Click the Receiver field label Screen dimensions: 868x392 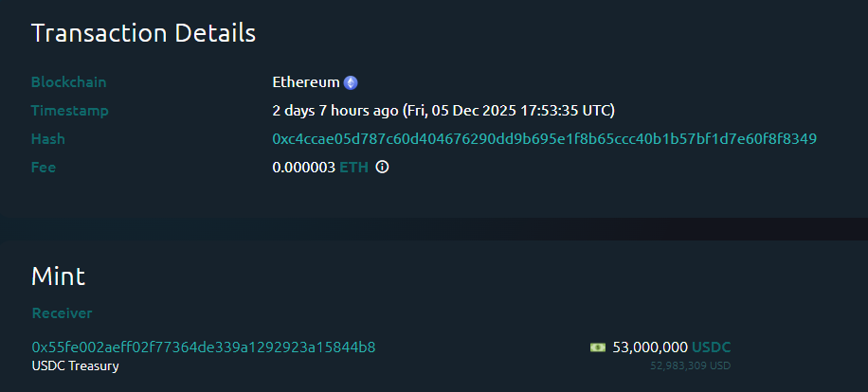point(63,313)
